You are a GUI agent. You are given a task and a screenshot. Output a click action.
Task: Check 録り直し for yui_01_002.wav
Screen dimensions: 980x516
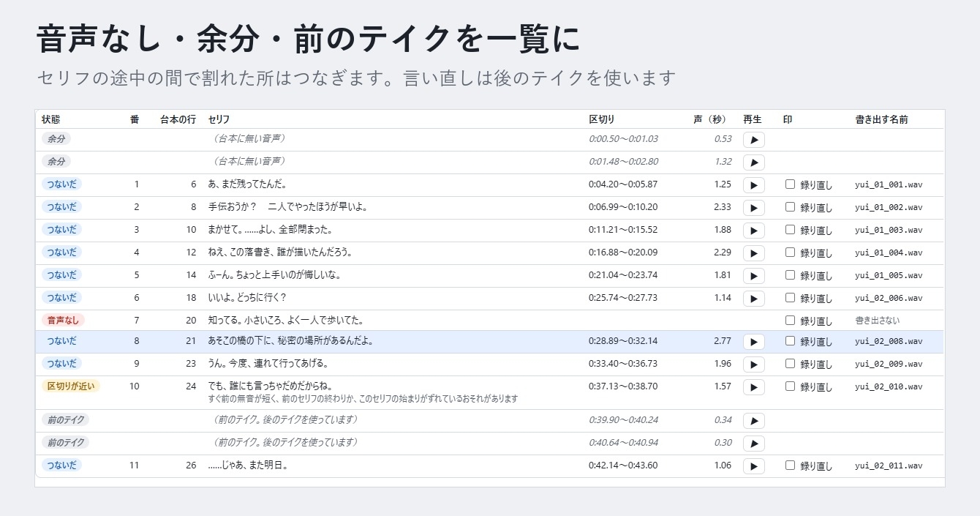pyautogui.click(x=790, y=207)
